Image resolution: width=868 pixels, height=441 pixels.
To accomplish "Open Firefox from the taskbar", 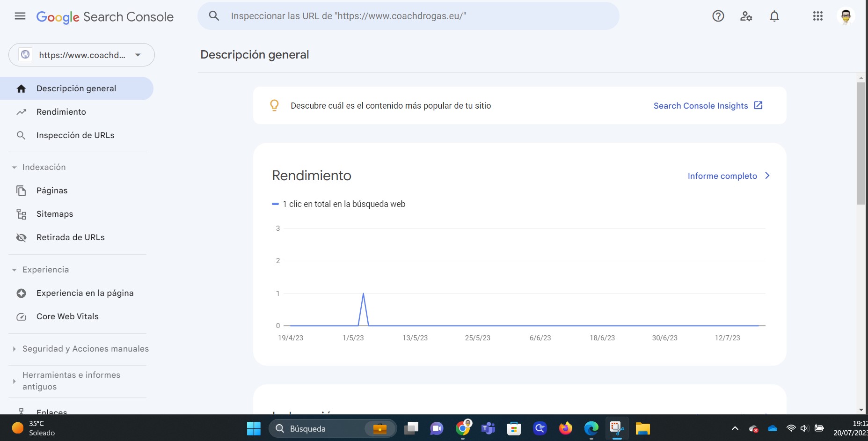I will (565, 428).
